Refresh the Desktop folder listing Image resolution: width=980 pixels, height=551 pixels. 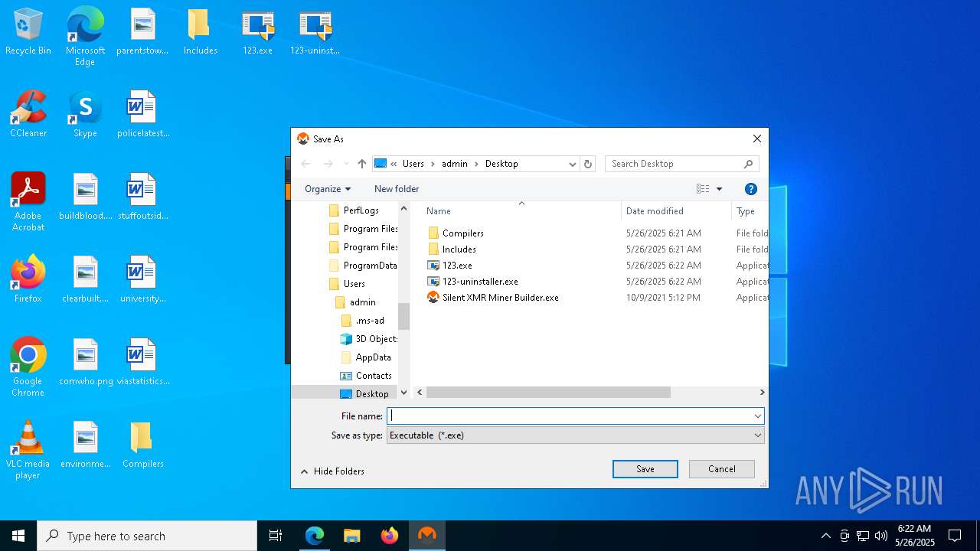pos(588,164)
